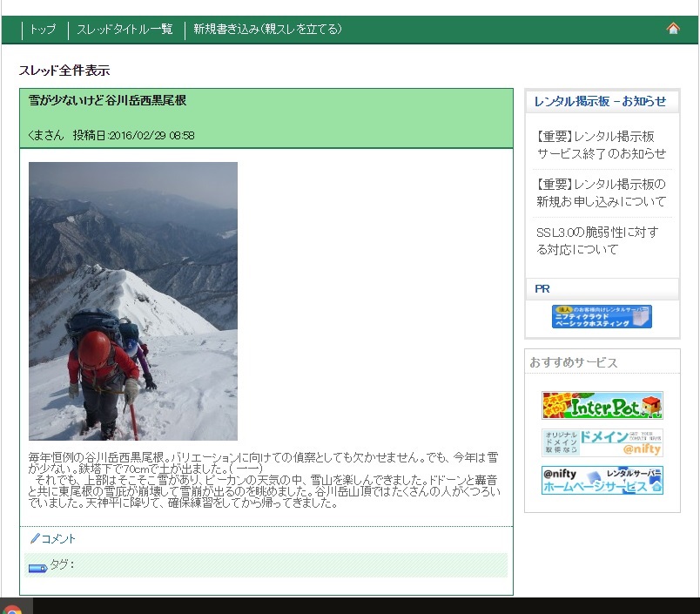This screenshot has height=614, width=700.
Task: Click the タグ: label text
Action: [62, 564]
